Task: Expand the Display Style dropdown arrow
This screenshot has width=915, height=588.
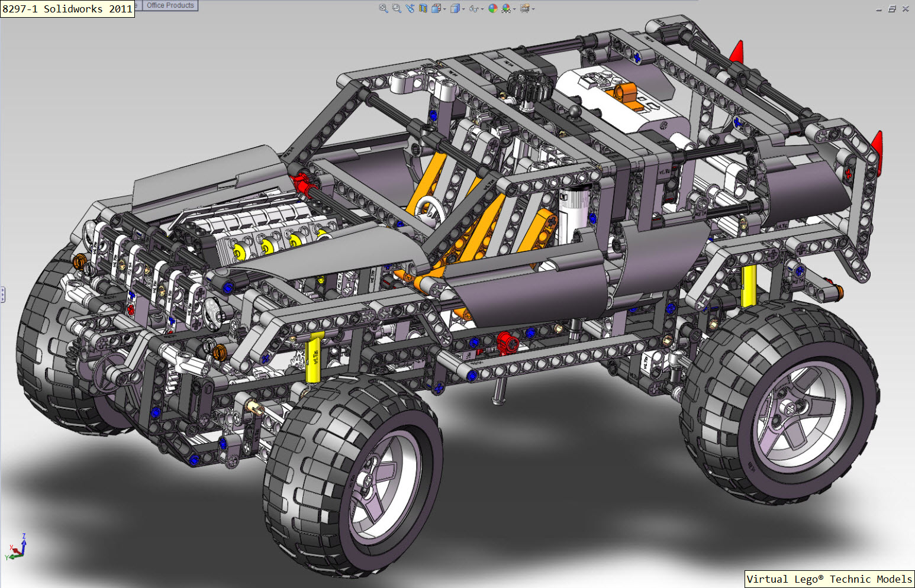Action: click(463, 9)
